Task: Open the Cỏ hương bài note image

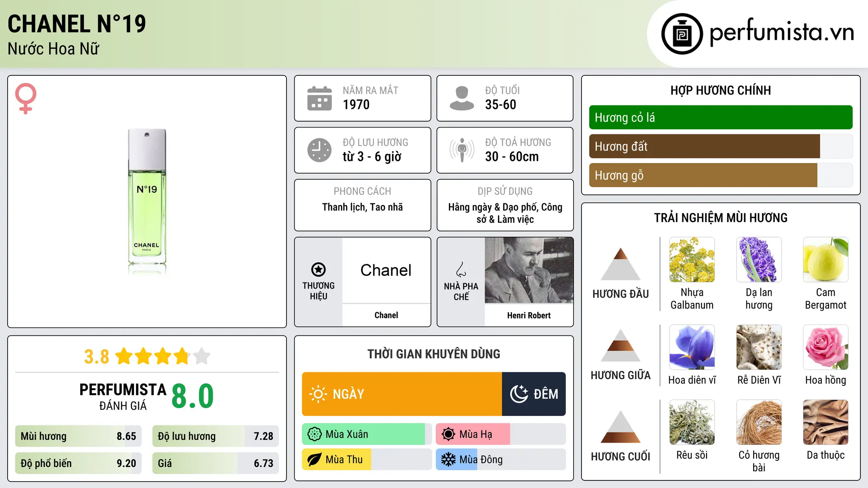Action: pos(759,422)
